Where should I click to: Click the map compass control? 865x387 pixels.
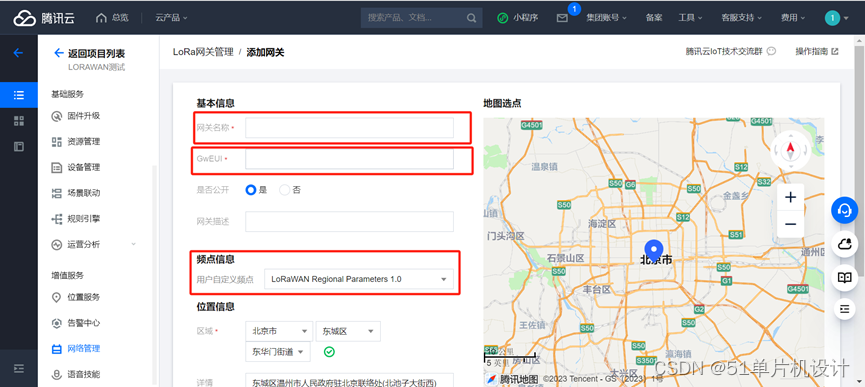pos(790,149)
